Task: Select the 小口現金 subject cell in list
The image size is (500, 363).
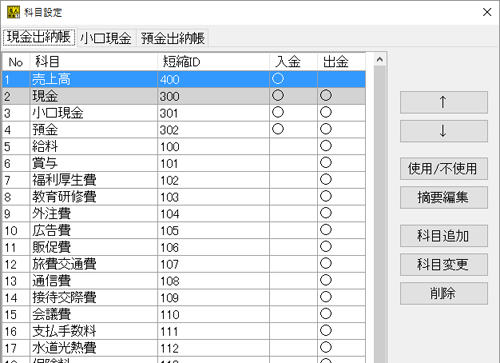Action: pyautogui.click(x=93, y=113)
